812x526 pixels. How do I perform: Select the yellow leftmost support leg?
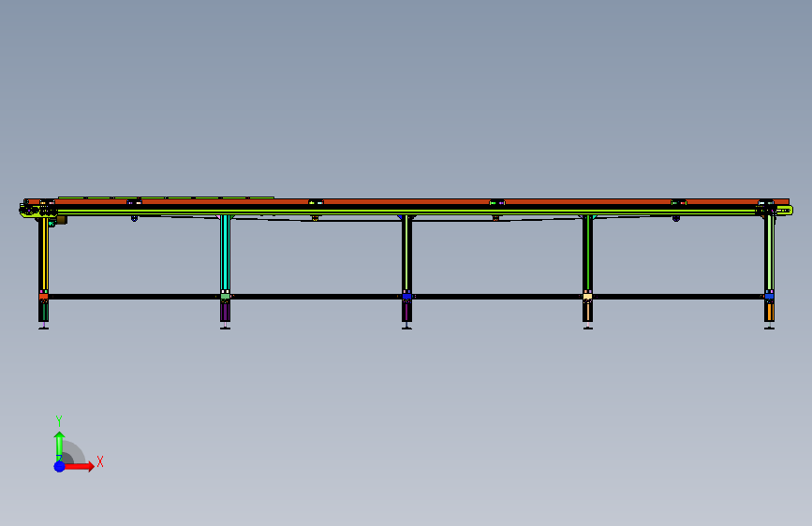click(45, 254)
